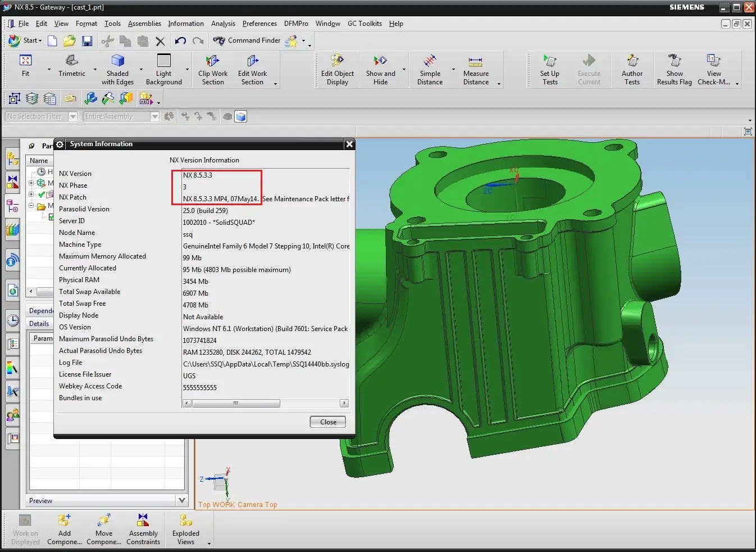The height and width of the screenshot is (552, 756).
Task: Open the Assemblies menu
Action: pos(144,24)
